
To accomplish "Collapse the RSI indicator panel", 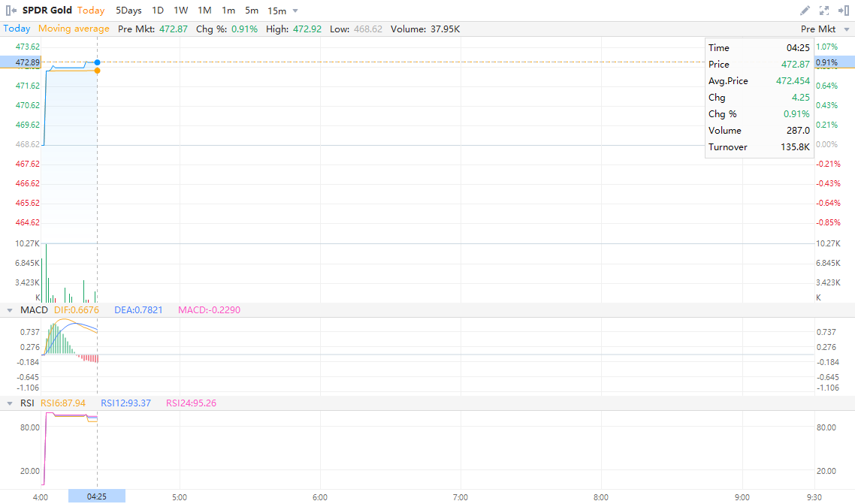I will point(10,403).
